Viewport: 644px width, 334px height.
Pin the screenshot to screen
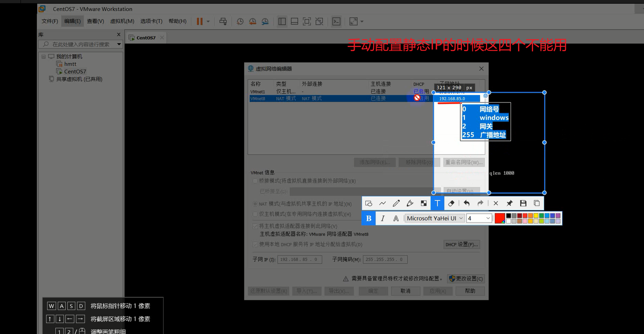click(x=509, y=203)
